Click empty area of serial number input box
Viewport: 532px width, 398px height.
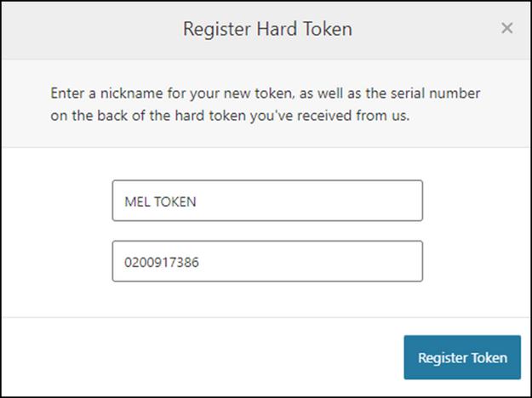[312, 261]
